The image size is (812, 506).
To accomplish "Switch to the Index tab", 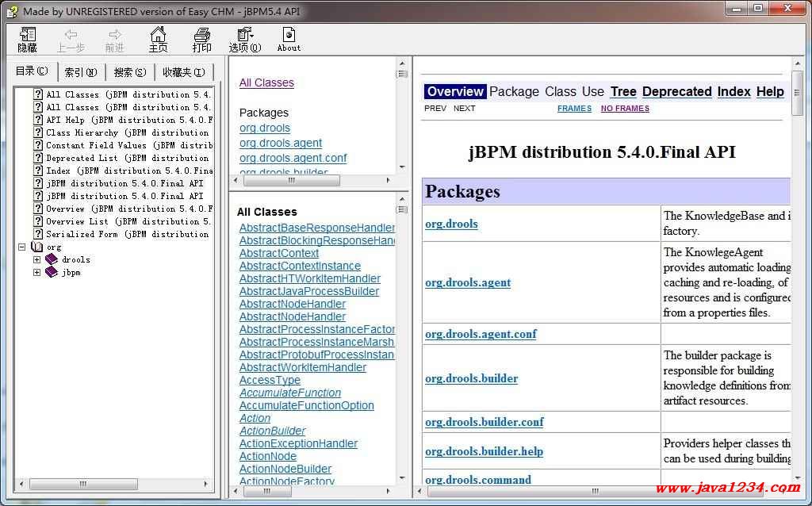I will [81, 72].
